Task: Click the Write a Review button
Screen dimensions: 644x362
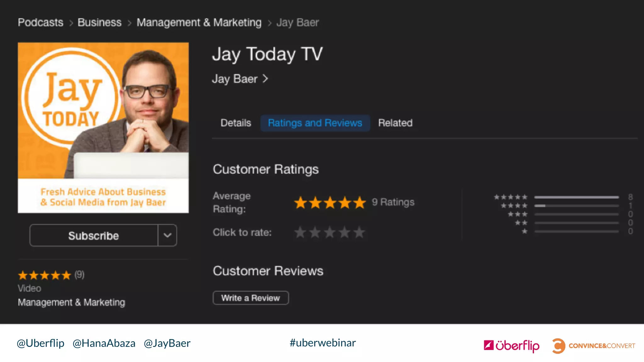Action: [x=251, y=298]
